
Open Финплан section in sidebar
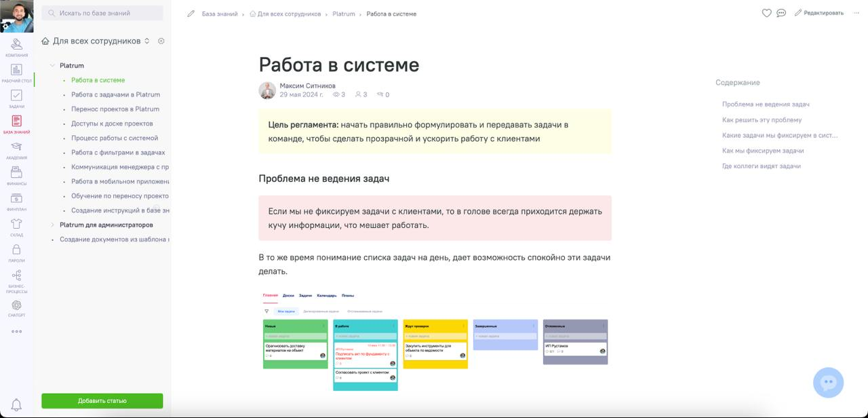pyautogui.click(x=17, y=202)
